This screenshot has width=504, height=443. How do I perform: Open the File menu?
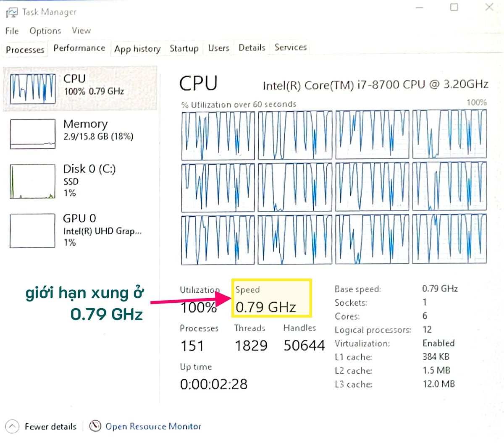coord(12,31)
